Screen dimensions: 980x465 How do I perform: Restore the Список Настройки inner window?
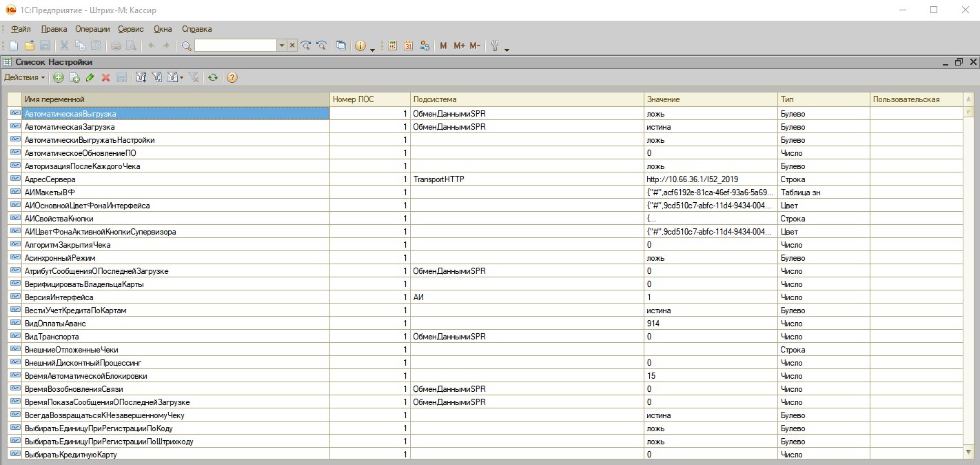959,62
